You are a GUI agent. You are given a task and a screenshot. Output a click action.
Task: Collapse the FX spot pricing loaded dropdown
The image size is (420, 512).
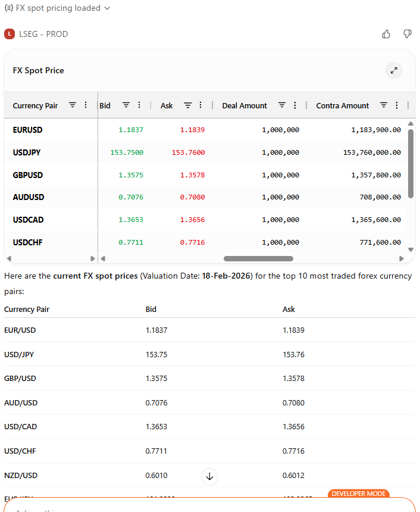point(106,8)
